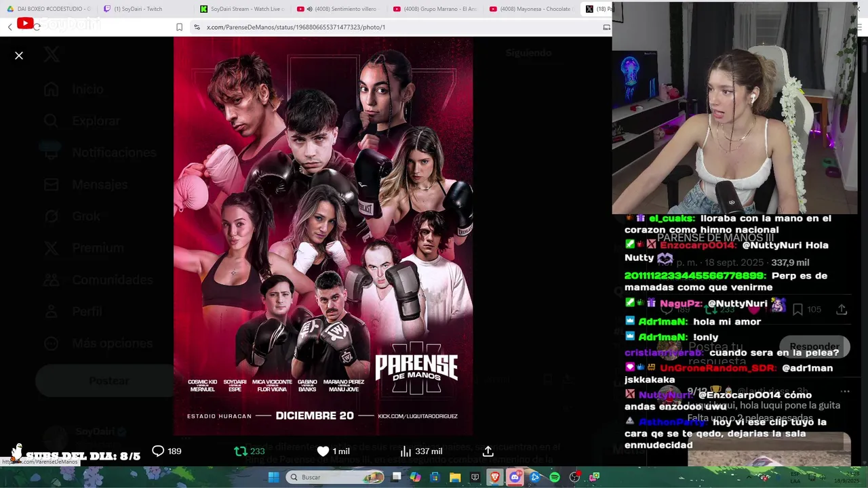Click the Responder button in the reply box
868x488 pixels.
tap(814, 346)
